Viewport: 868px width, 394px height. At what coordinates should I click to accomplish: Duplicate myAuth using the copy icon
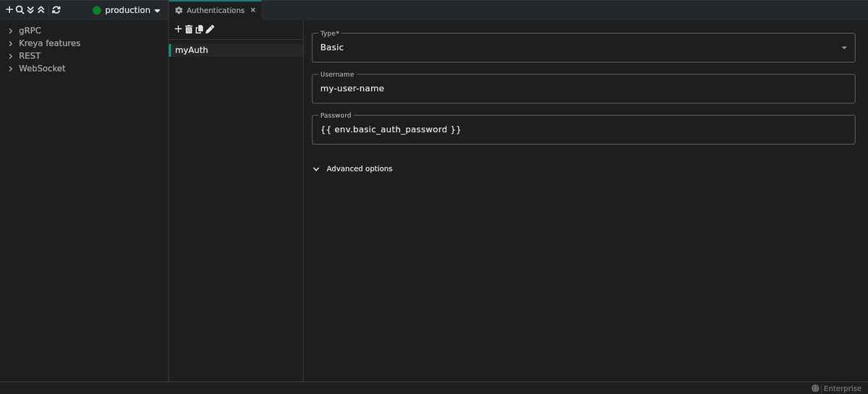click(x=200, y=29)
